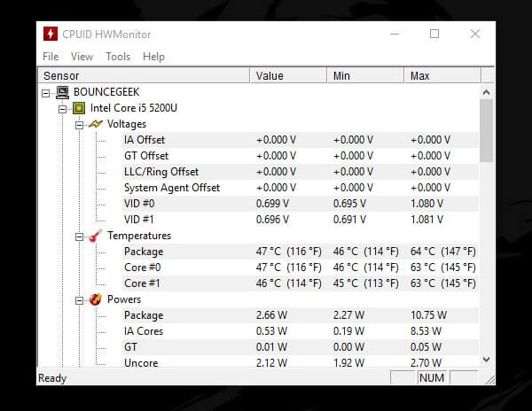The height and width of the screenshot is (411, 532).
Task: Select the BOUNCEGEEK computer icon
Action: [x=62, y=92]
